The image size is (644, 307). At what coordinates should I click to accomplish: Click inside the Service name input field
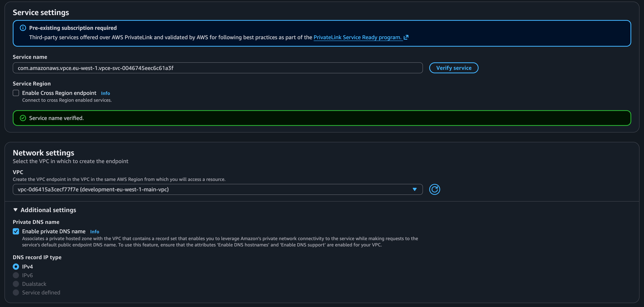click(x=218, y=68)
